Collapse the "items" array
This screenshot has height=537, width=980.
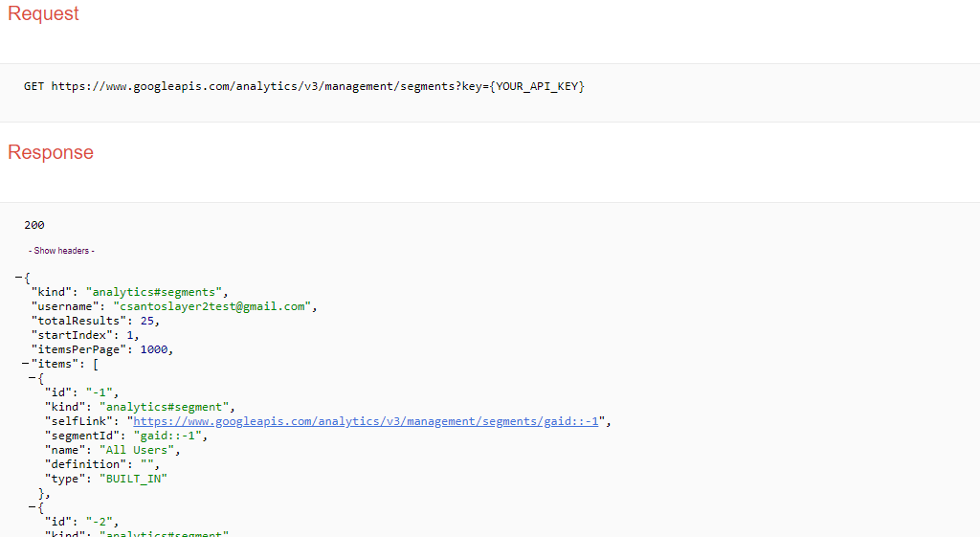[26, 364]
